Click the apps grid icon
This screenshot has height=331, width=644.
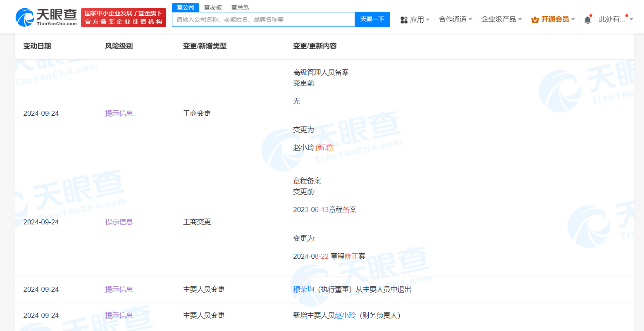pyautogui.click(x=404, y=19)
